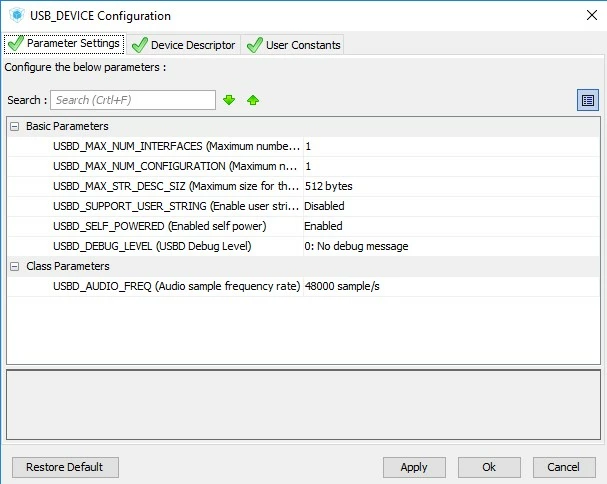Open the User Constants tab
This screenshot has width=607, height=484.
(293, 45)
